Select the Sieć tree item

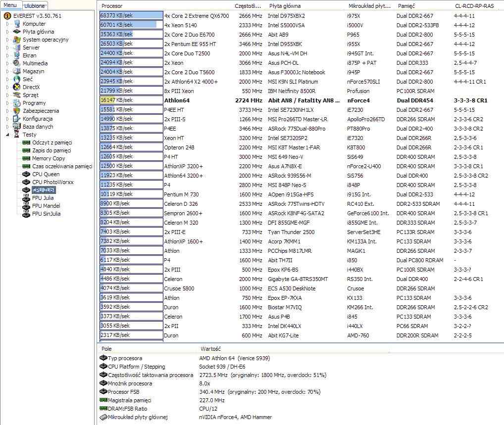[x=27, y=79]
